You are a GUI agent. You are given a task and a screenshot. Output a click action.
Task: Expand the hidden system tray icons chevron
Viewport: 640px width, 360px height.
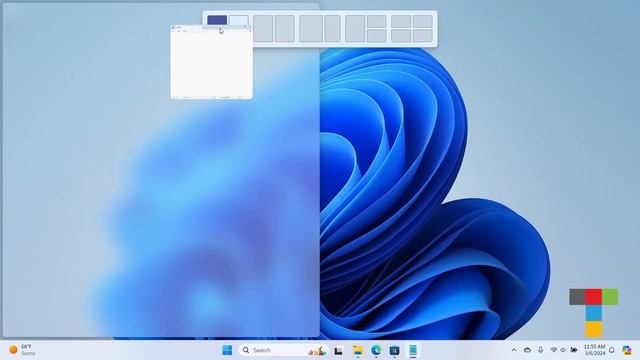click(x=514, y=350)
